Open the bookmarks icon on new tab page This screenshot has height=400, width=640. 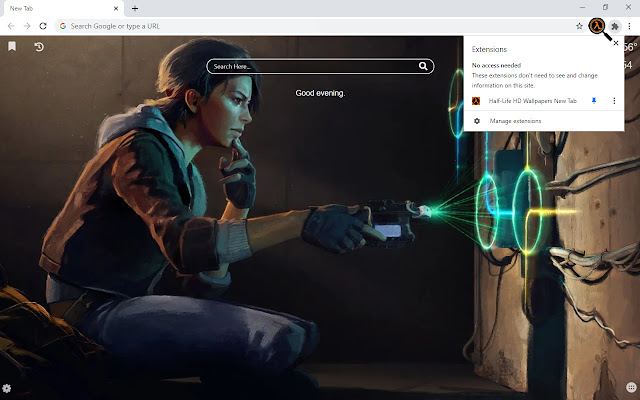point(12,47)
